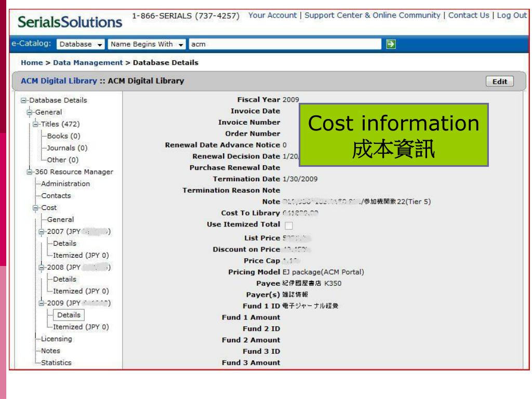Viewport: 532px width, 399px height.
Task: Collapse the Database Details tree root
Action: (x=23, y=100)
